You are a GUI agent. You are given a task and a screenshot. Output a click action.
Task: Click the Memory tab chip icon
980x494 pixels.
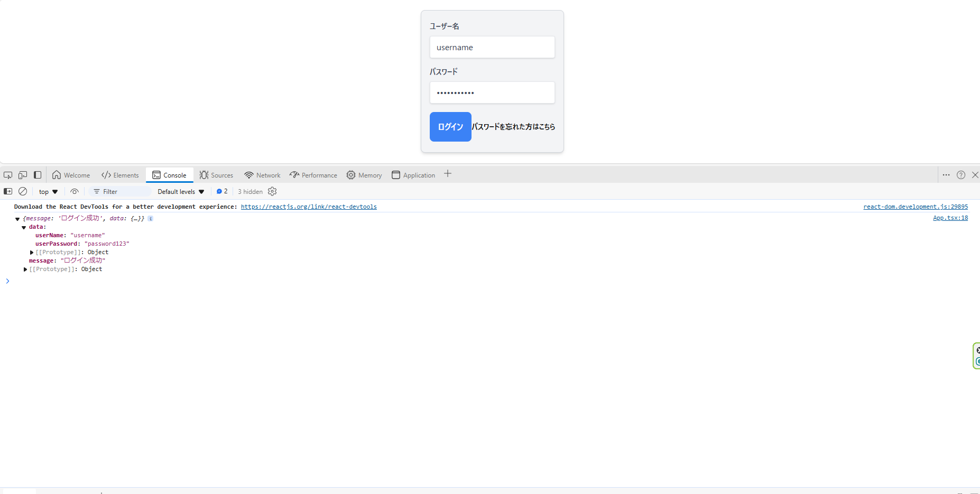pos(351,175)
